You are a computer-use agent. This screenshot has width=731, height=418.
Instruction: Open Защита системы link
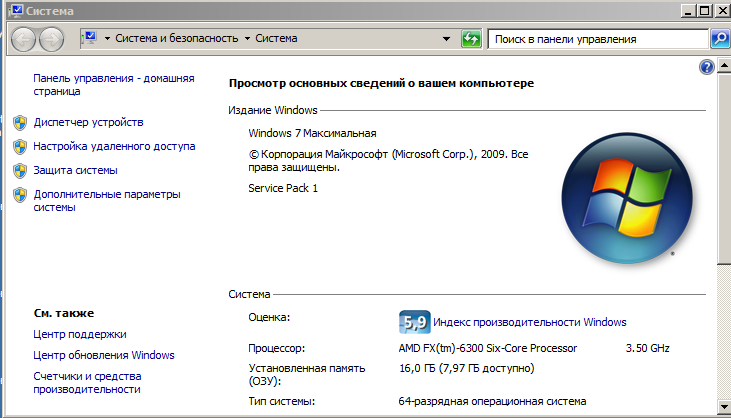coord(75,170)
